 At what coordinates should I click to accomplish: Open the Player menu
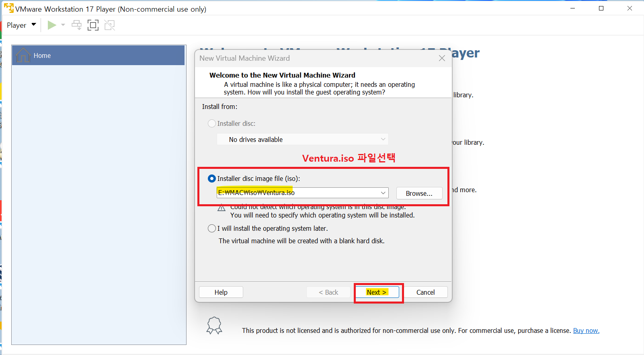21,25
